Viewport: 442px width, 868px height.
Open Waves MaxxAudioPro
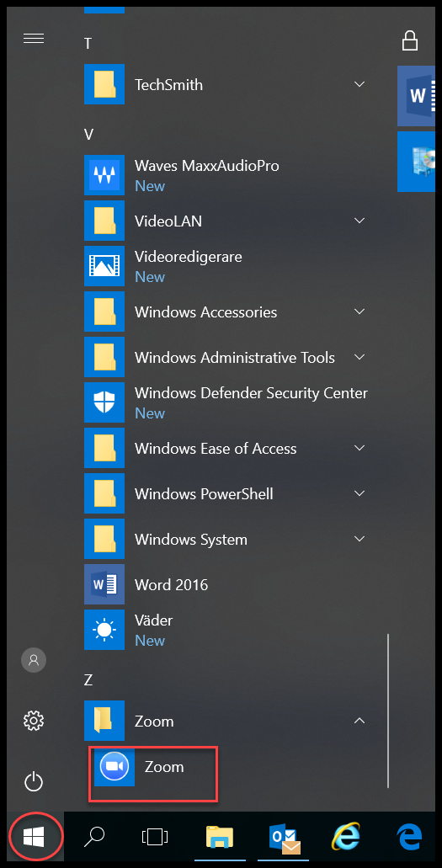tap(226, 175)
